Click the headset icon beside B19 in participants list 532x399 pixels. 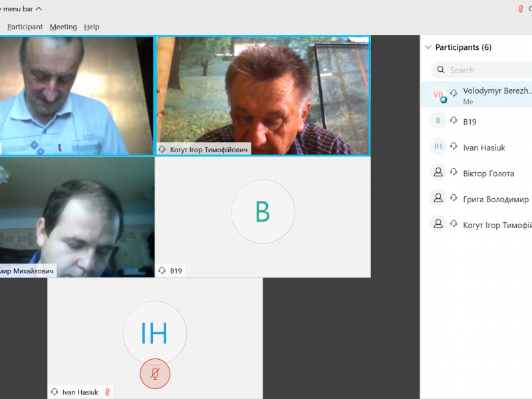(454, 121)
